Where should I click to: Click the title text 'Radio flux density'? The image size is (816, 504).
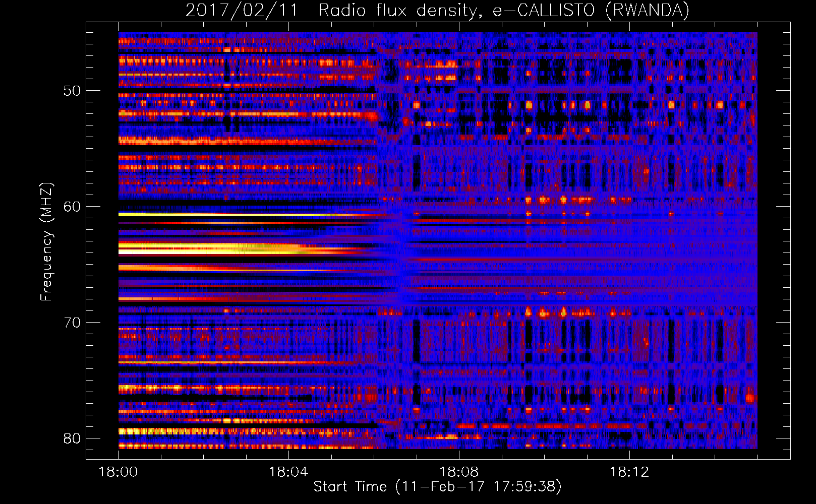pos(398,10)
